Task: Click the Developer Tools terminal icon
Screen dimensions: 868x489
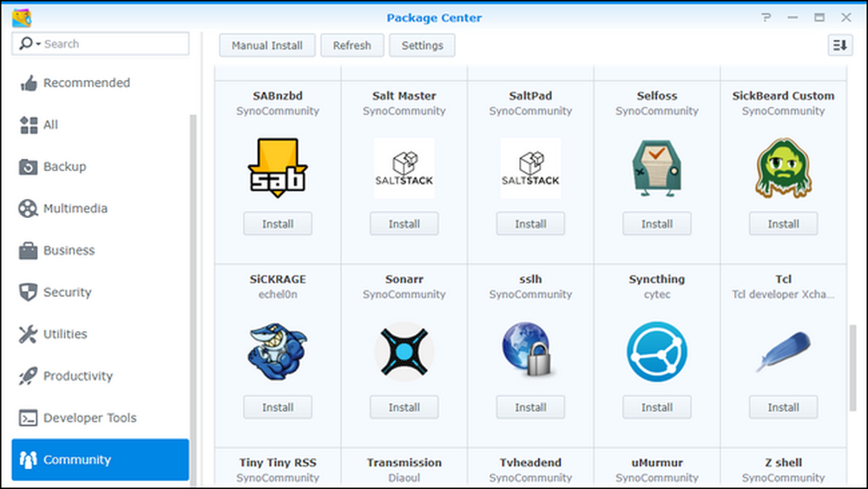Action: (x=29, y=418)
